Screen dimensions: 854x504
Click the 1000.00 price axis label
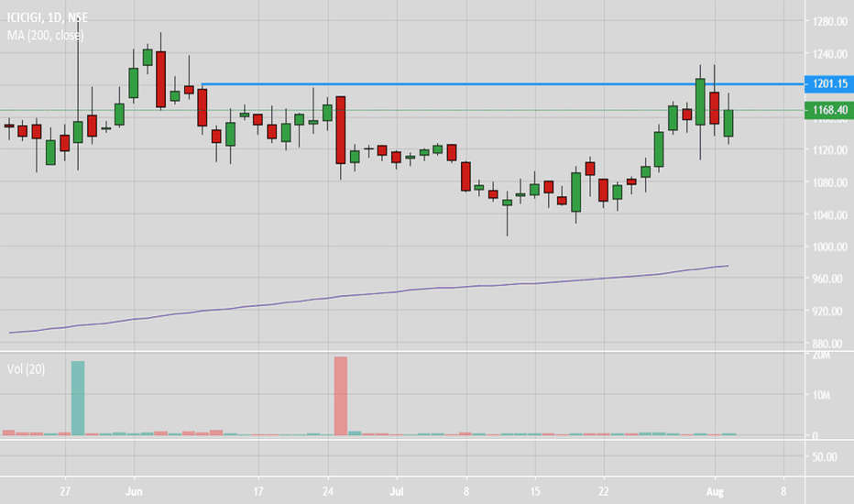[829, 247]
